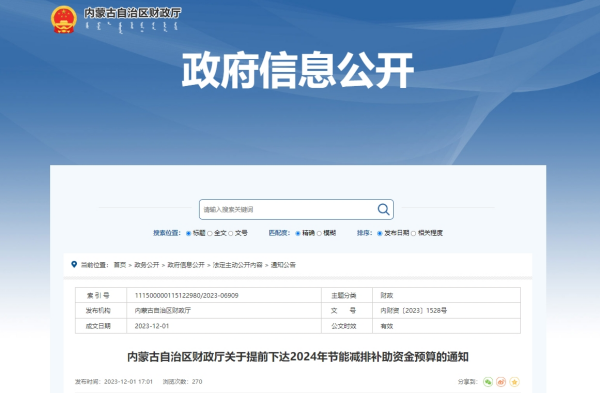
Task: Open 政务公开 breadcrumb link
Action: [x=147, y=265]
